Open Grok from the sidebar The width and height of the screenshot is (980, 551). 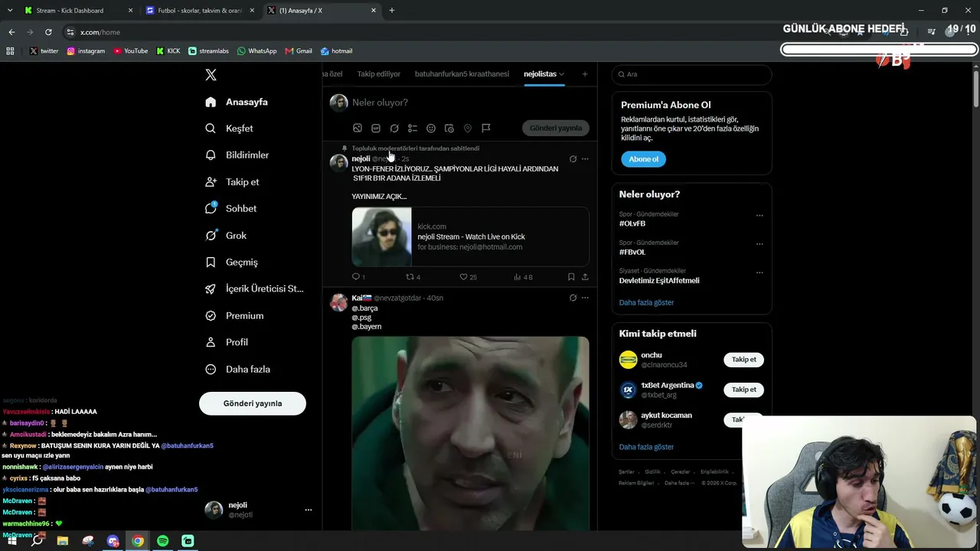226,236
